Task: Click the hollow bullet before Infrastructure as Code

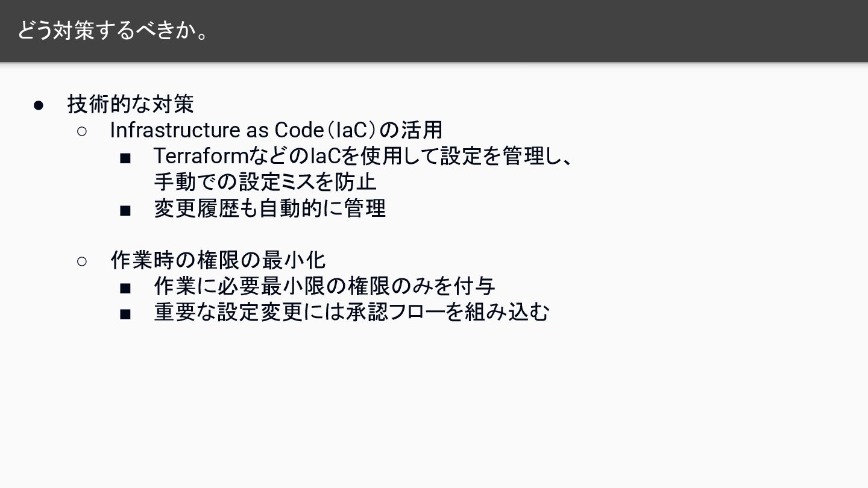Action: coord(82,131)
